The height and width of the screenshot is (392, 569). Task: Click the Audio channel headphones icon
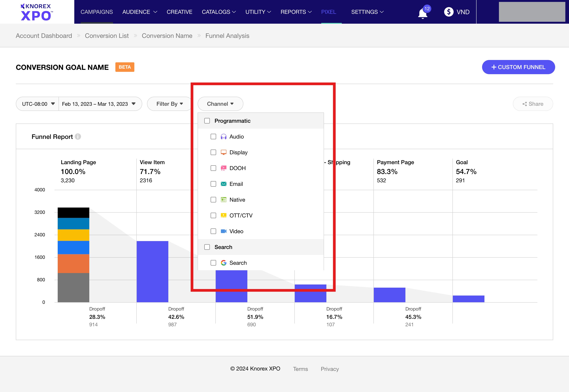223,137
